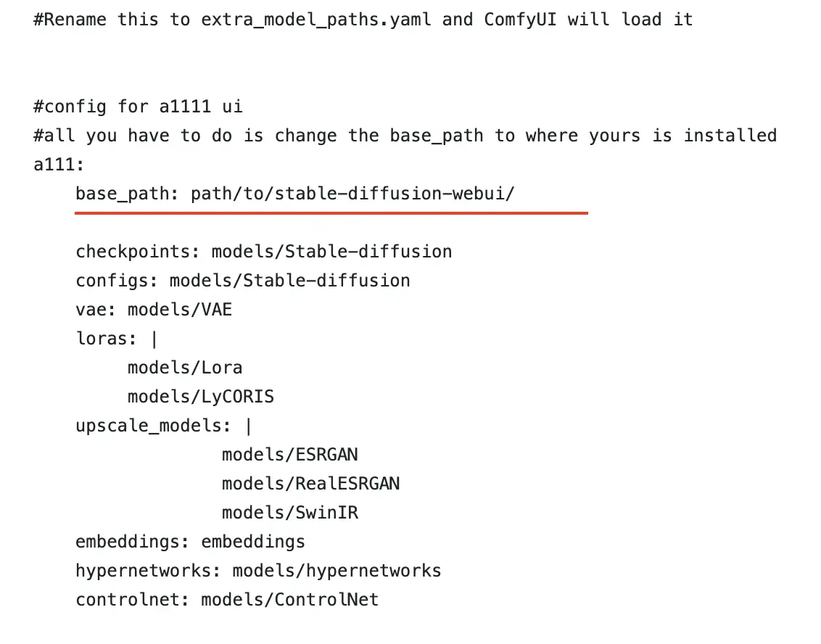Click the vae: models/VAE line
The image size is (821, 644).
154,310
